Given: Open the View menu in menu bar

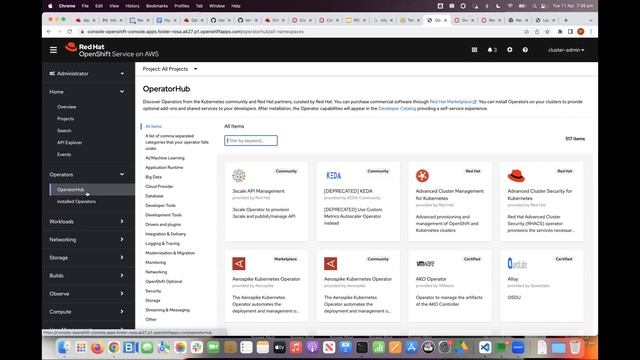Looking at the screenshot, I should click(114, 6).
